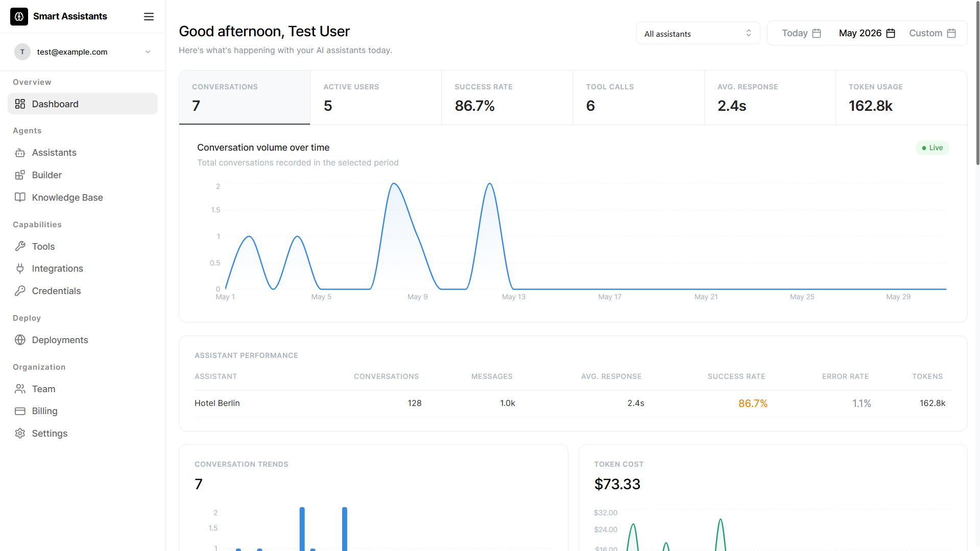Click the 1.0k messages cell
The width and height of the screenshot is (980, 551).
508,403
